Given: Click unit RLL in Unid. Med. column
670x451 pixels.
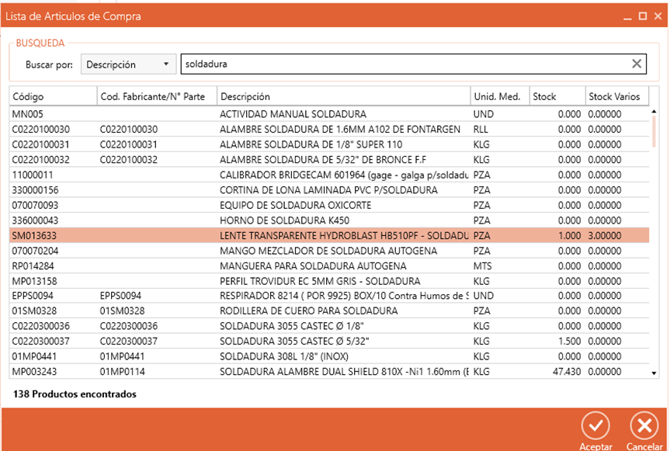Looking at the screenshot, I should point(481,130).
